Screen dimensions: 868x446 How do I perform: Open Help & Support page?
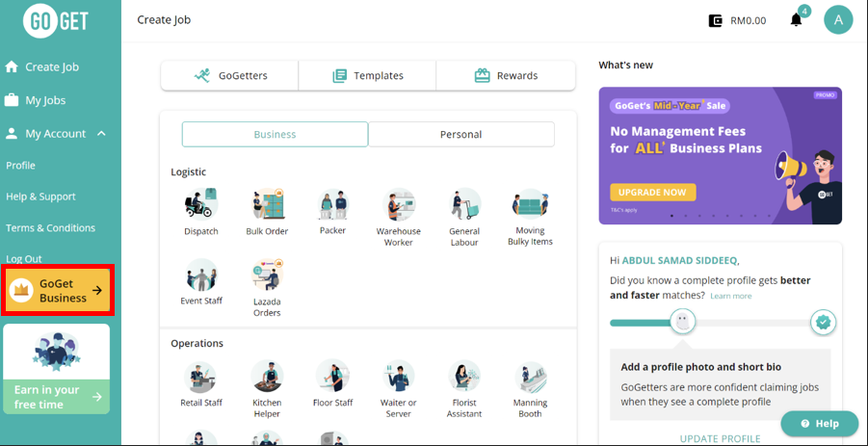(x=41, y=197)
